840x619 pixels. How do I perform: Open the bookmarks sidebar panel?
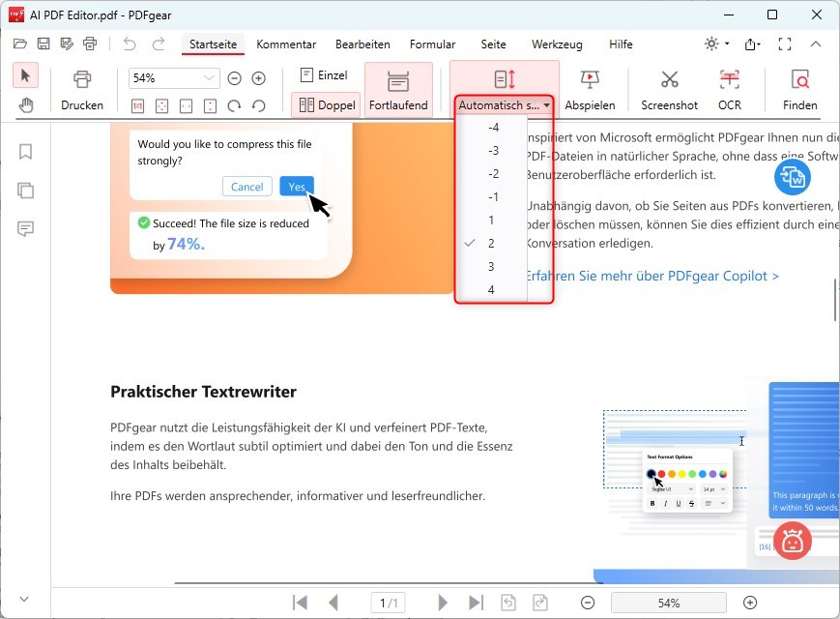coord(25,152)
